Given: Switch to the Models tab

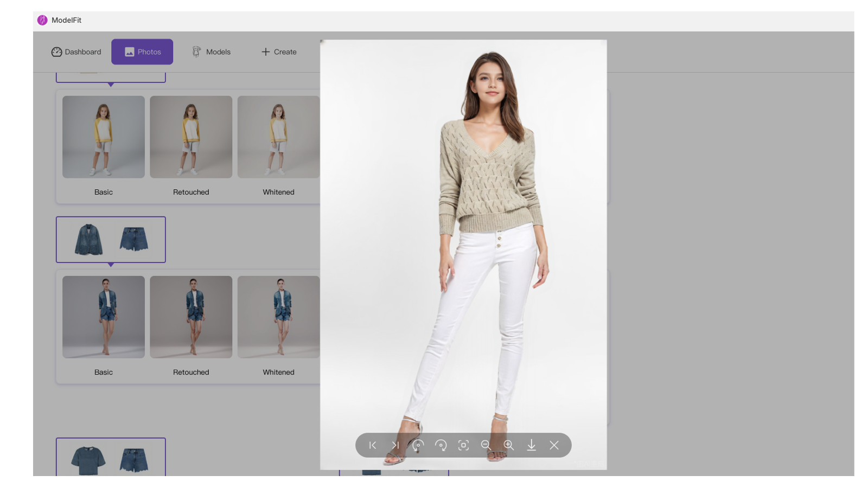Looking at the screenshot, I should [212, 52].
